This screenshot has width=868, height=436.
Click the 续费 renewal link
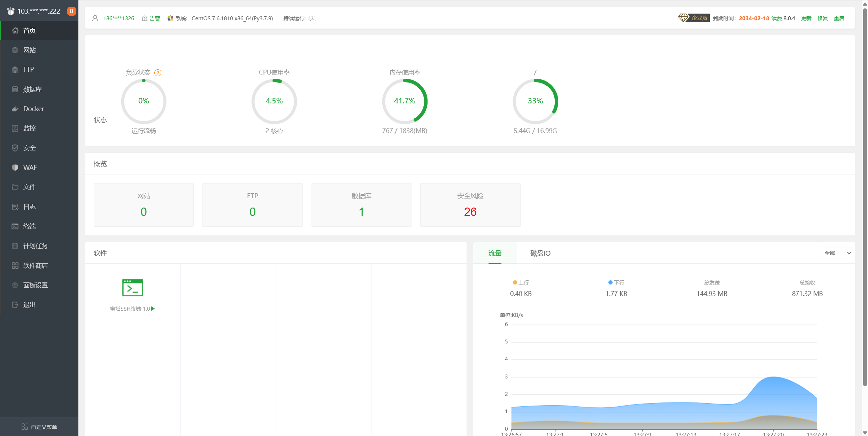pos(776,18)
